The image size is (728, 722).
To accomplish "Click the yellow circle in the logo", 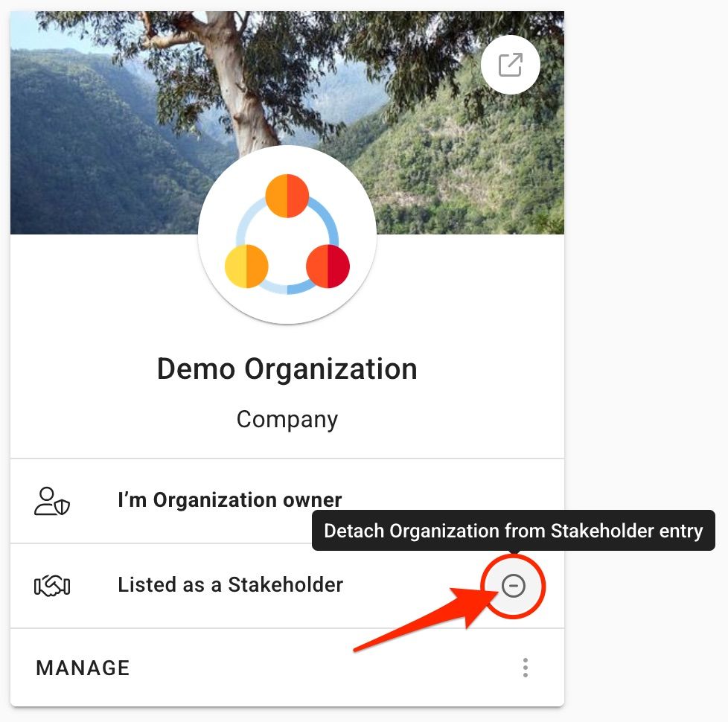I will tap(246, 266).
